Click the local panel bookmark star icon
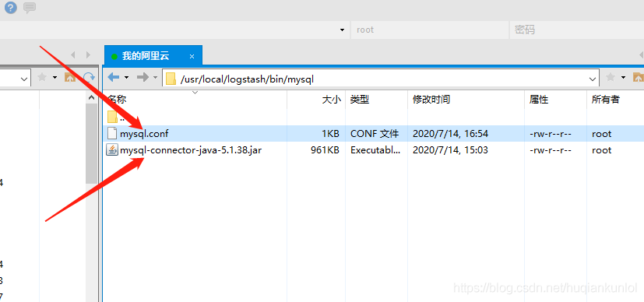The image size is (644, 302). click(x=42, y=77)
